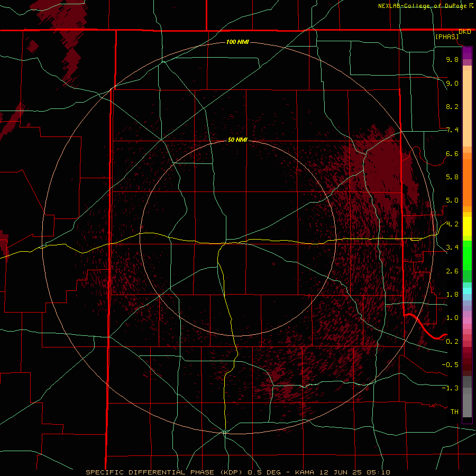476x476 pixels.
Task: Pick the cyan segment of the color bar
Action: 467,291
